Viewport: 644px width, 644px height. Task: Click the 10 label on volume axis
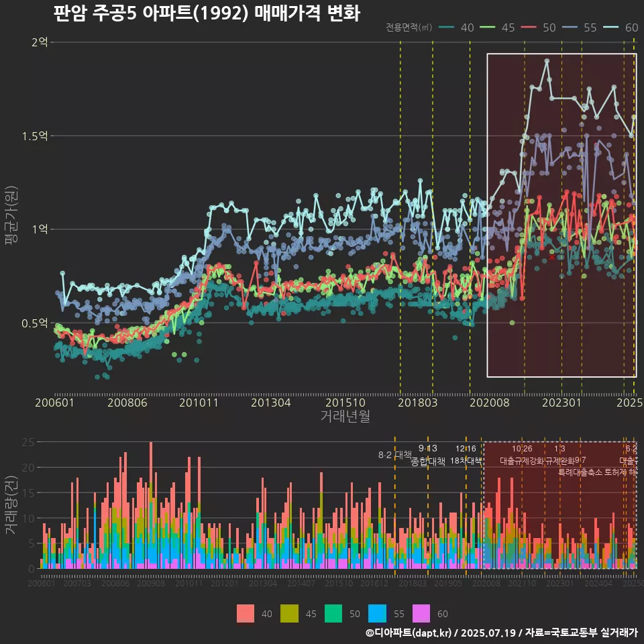[x=28, y=519]
